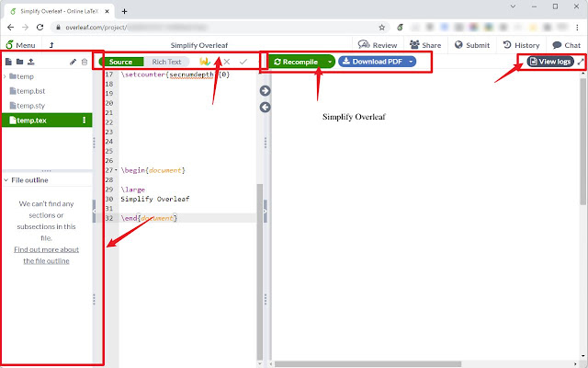The image size is (588, 368).
Task: Go up to projects list arrow
Action: [x=51, y=45]
